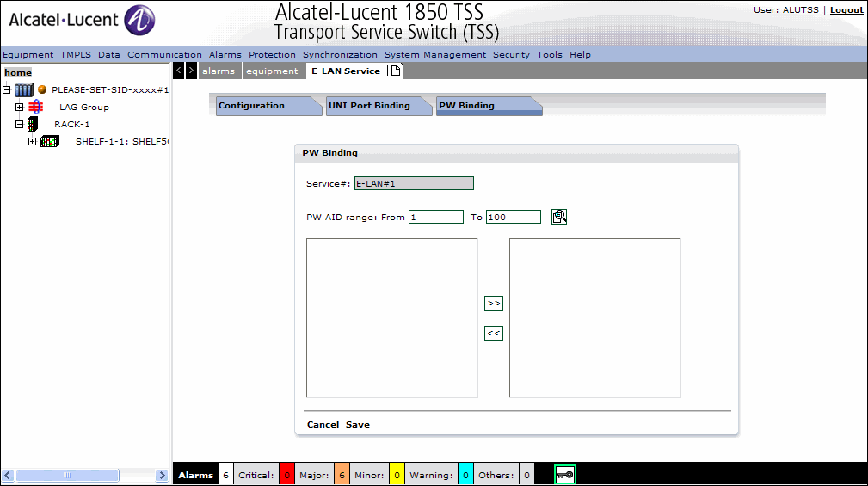Collapse the PLEASE-SET-SID node
868x486 pixels.
7,89
